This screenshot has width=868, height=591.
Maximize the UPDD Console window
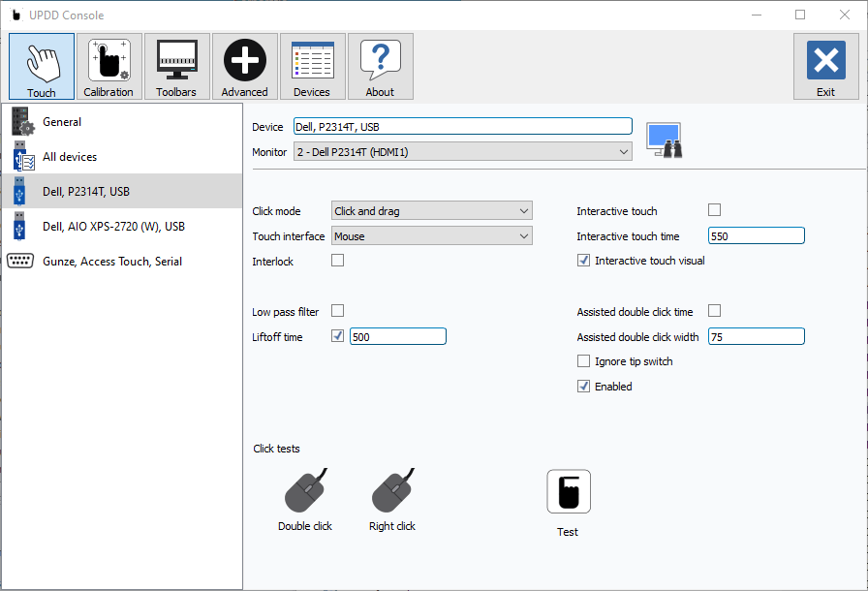pos(800,15)
